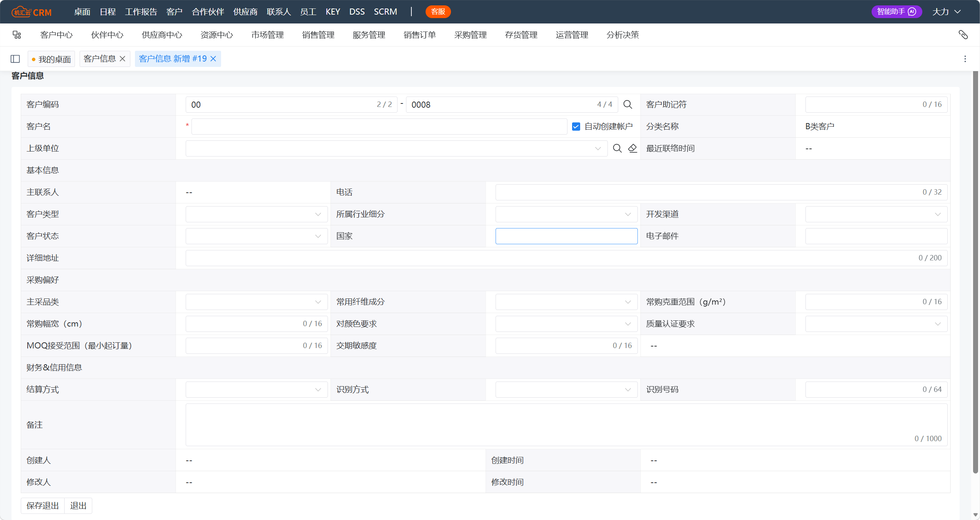Open the 常用纤维成分 dropdown

(566, 302)
